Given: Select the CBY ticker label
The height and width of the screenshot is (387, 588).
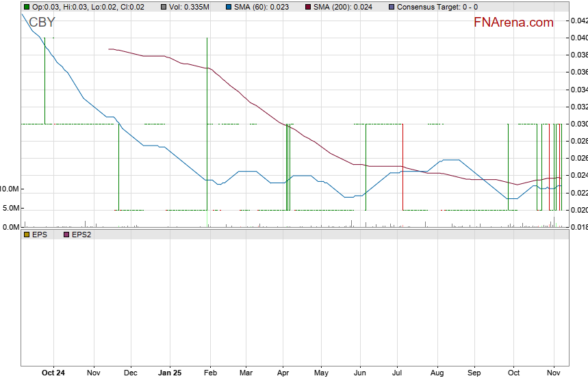Looking at the screenshot, I should (x=42, y=23).
